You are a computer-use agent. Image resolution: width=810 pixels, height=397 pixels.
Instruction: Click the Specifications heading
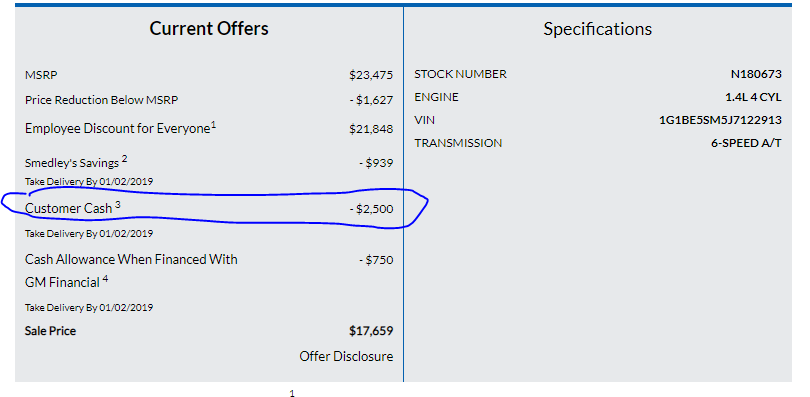tap(597, 28)
